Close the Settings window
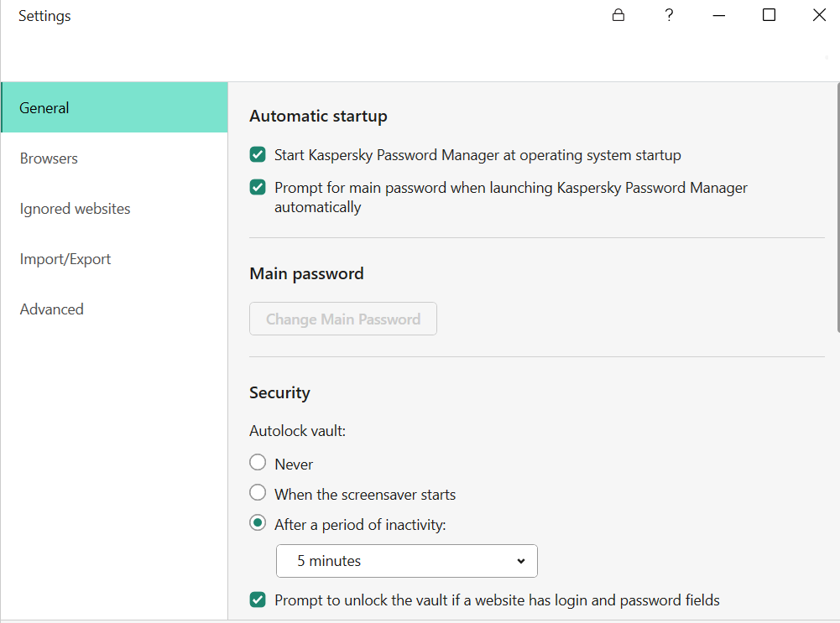 pyautogui.click(x=819, y=15)
